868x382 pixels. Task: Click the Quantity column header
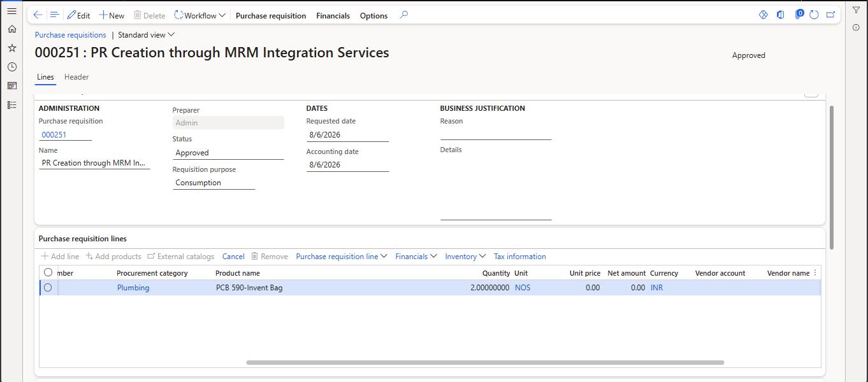[496, 273]
